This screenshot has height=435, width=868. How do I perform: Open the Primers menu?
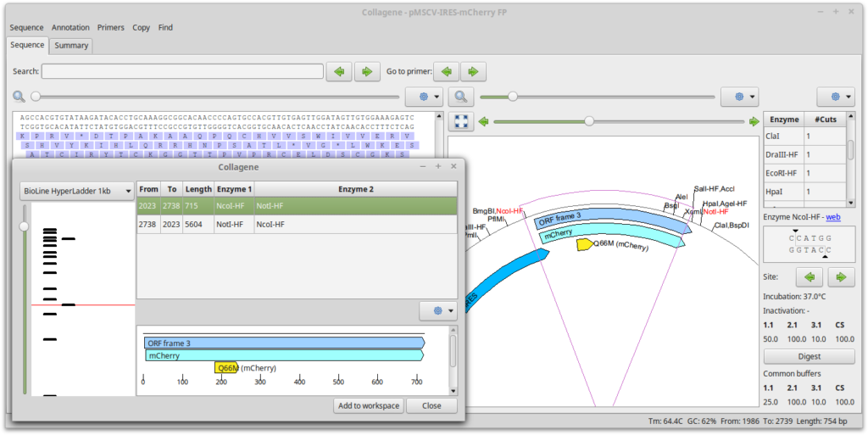(x=111, y=27)
